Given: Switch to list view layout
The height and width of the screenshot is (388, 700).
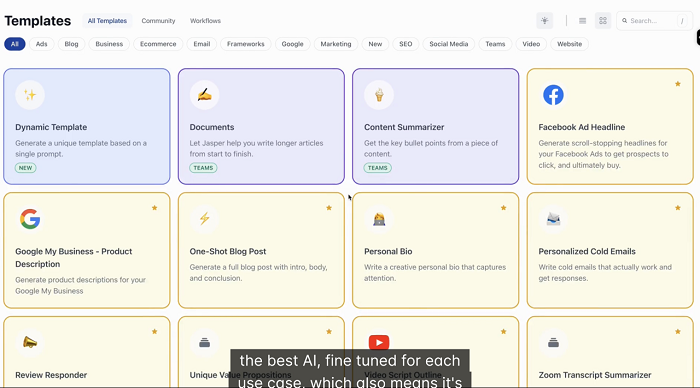Looking at the screenshot, I should coord(582,21).
